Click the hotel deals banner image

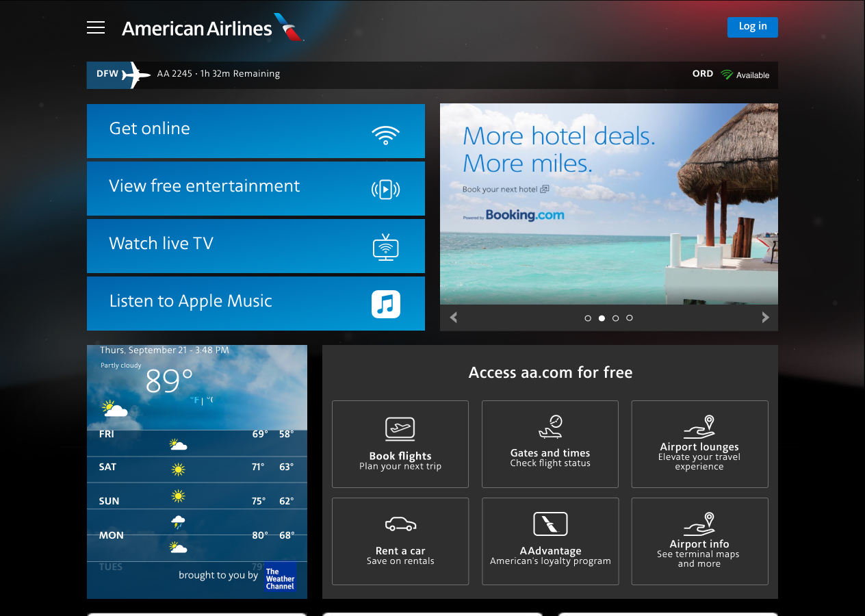(609, 204)
